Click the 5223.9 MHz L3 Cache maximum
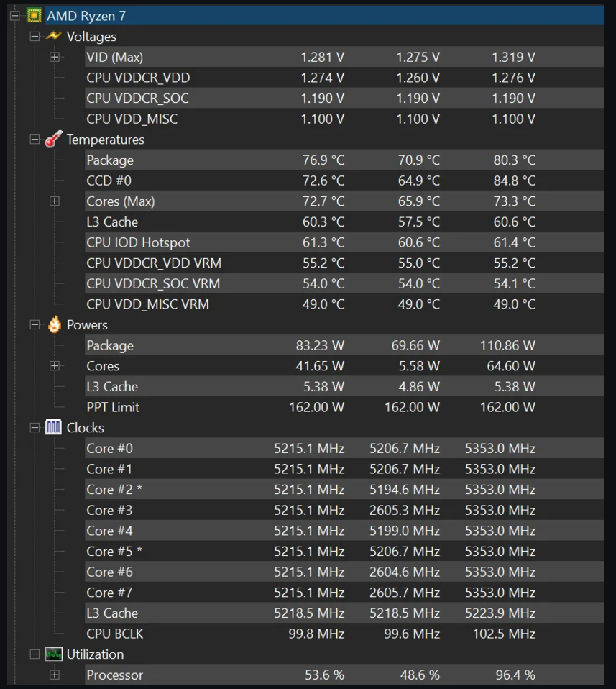The height and width of the screenshot is (689, 616). 500,613
